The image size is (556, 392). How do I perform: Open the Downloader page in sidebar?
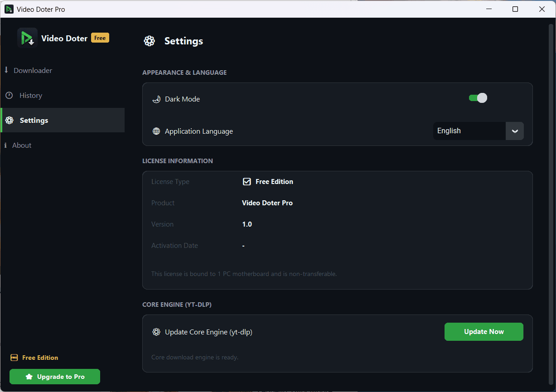pyautogui.click(x=63, y=70)
